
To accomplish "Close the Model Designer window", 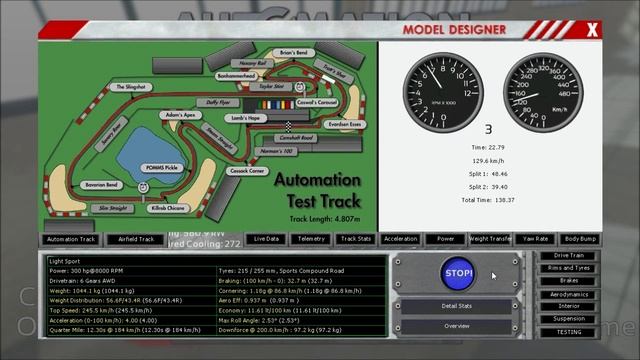I will [x=592, y=30].
